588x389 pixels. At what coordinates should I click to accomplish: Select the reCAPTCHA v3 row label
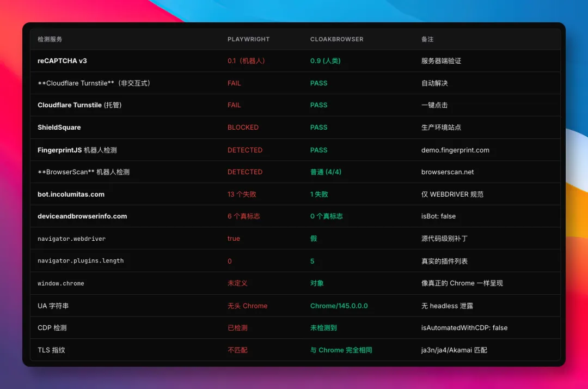[62, 61]
